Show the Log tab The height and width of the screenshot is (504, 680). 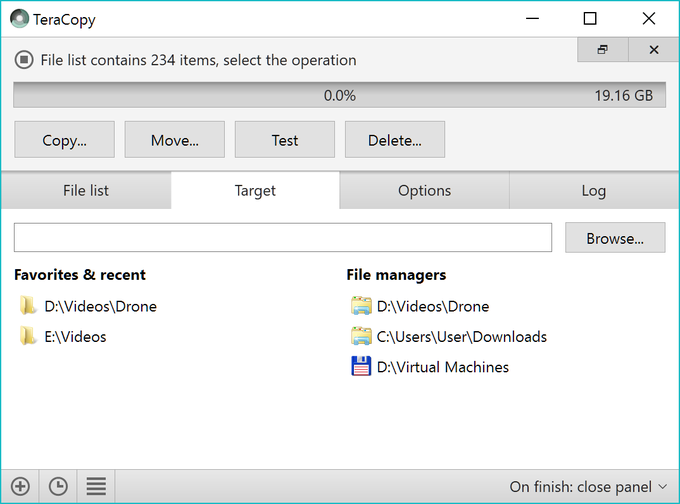point(594,190)
